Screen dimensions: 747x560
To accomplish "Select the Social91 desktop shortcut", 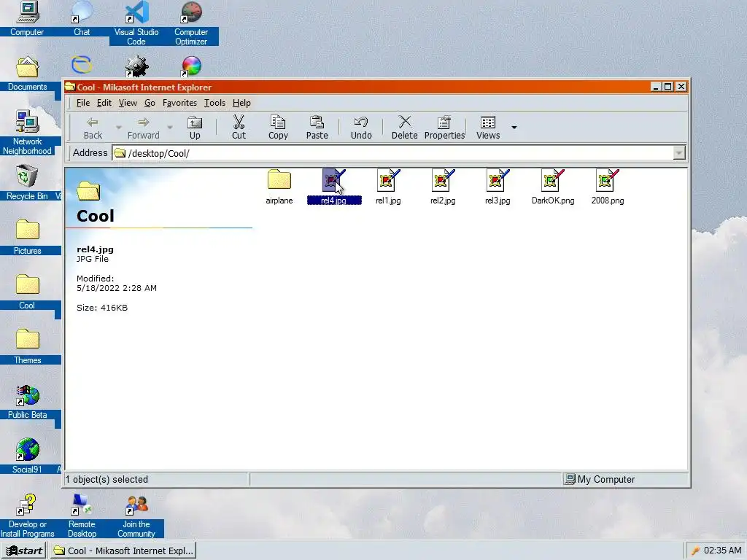I will click(x=27, y=456).
